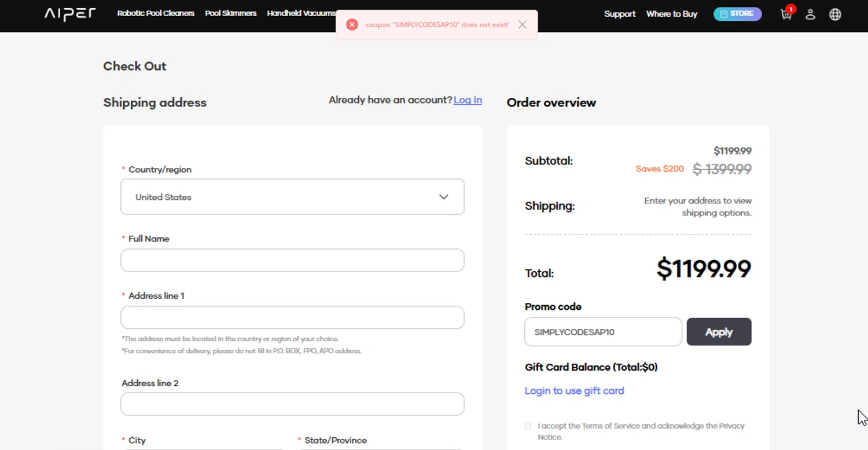
Task: Open Handheld Vacuums menu
Action: coord(301,13)
